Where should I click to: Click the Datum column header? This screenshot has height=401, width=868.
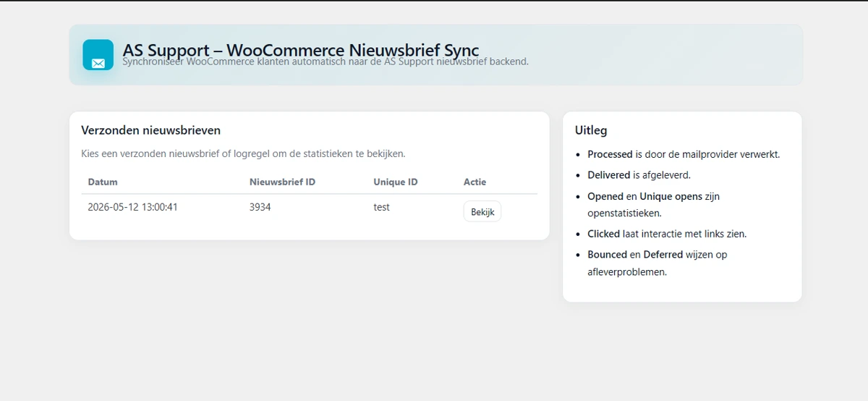click(x=103, y=182)
